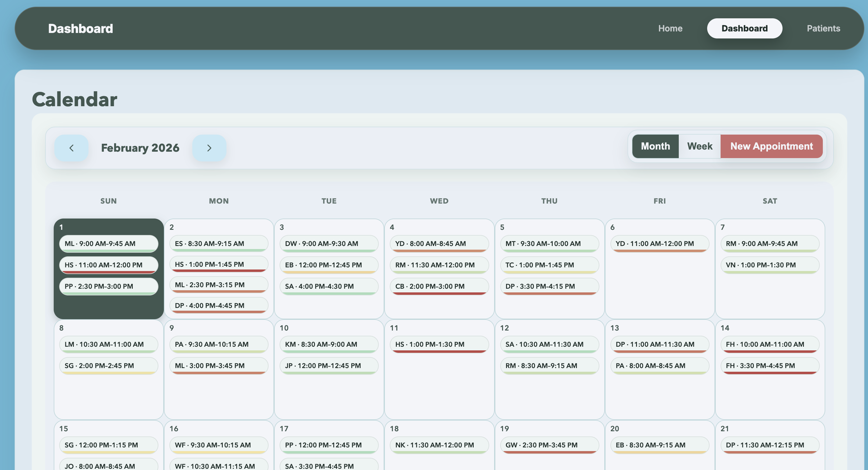Screen dimensions: 868x470
Task: Open YD 11:00 AM-12:00 PM appointment on Friday
Action: click(660, 243)
